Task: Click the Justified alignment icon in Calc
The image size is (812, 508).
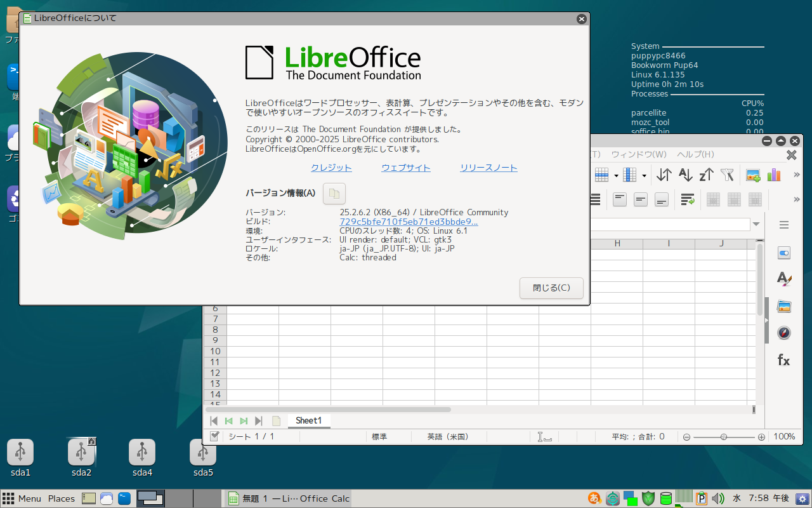Action: 596,199
